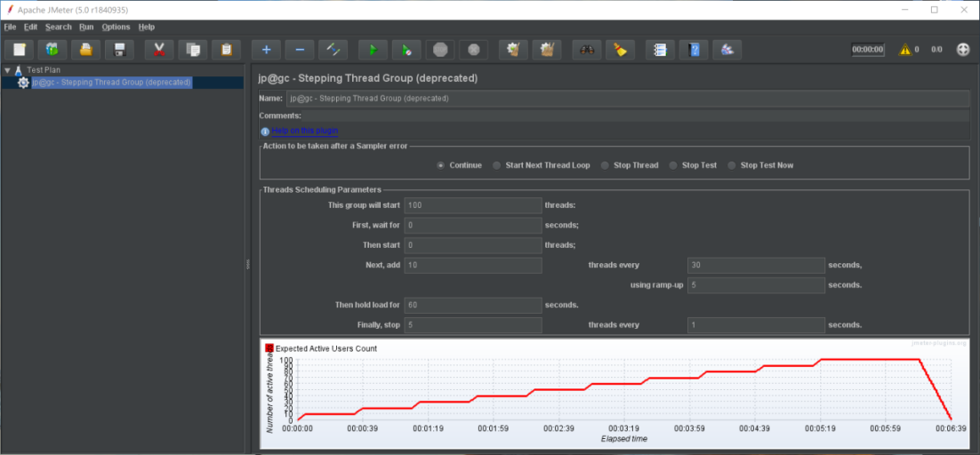Click the Then start threads field
This screenshot has height=455, width=980.
[x=473, y=245]
